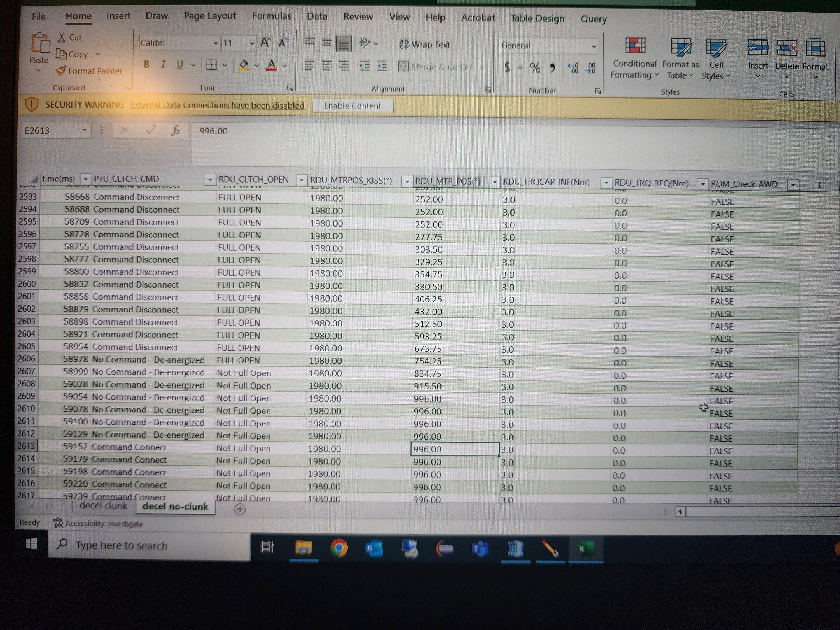Open the File menu tab
The image size is (840, 630).
pyautogui.click(x=38, y=16)
